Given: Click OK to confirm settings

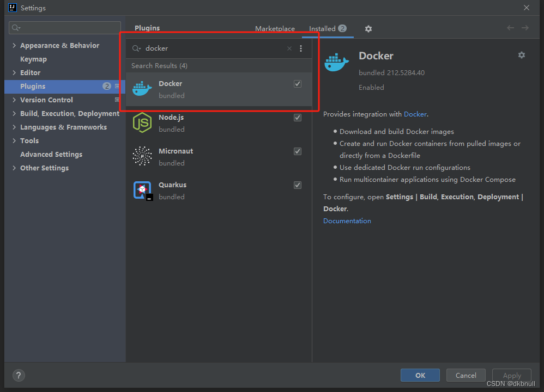Looking at the screenshot, I should tap(420, 375).
